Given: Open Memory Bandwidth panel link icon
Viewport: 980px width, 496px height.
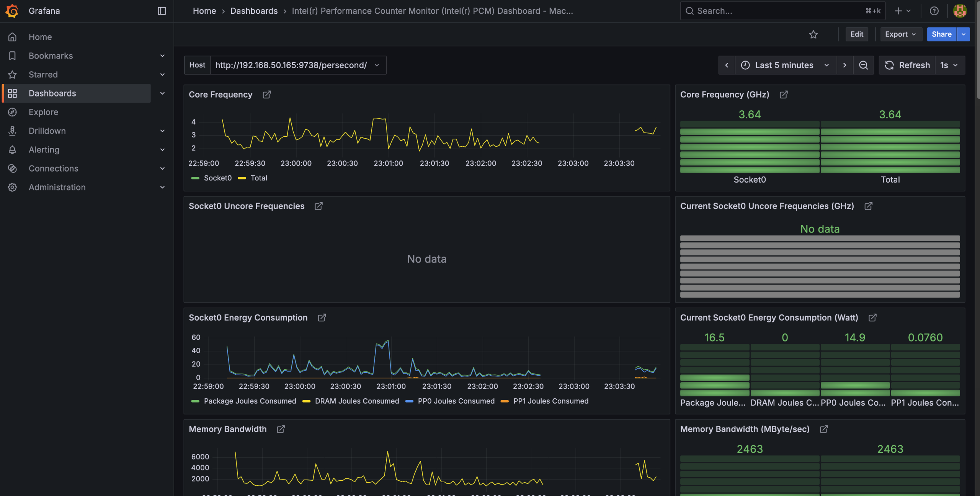Looking at the screenshot, I should [281, 429].
